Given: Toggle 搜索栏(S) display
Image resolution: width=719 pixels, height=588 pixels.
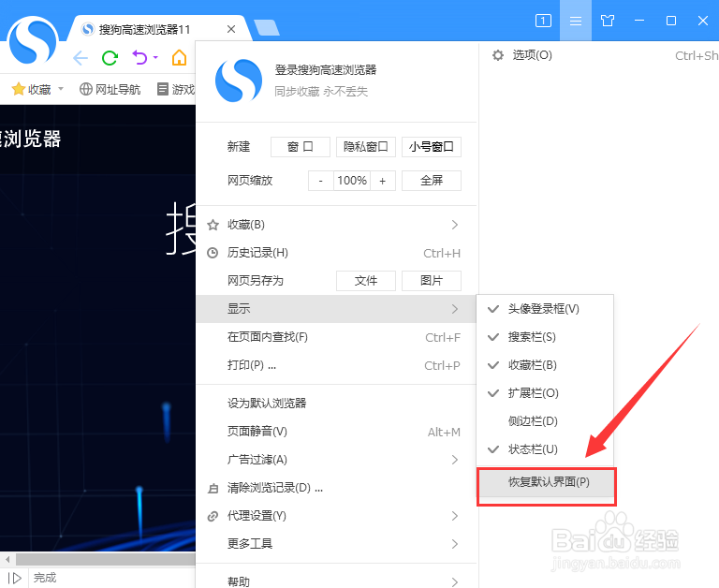Looking at the screenshot, I should click(545, 337).
